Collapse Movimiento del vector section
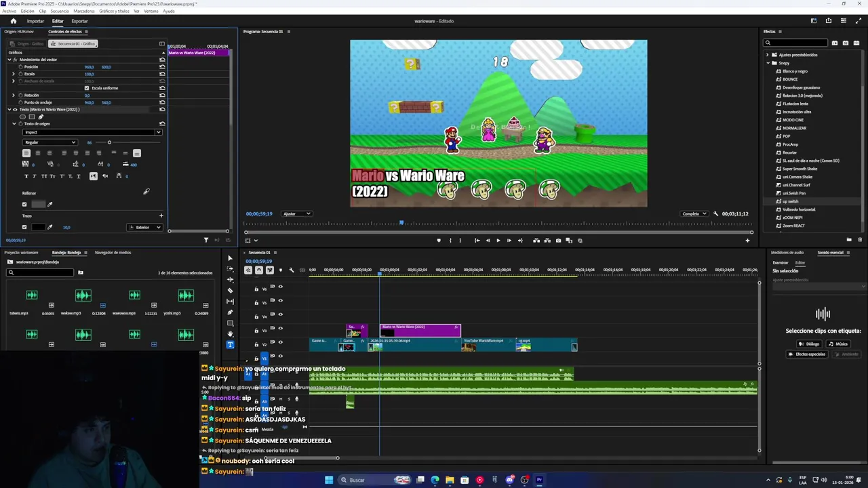The width and height of the screenshot is (868, 488). pos(9,60)
